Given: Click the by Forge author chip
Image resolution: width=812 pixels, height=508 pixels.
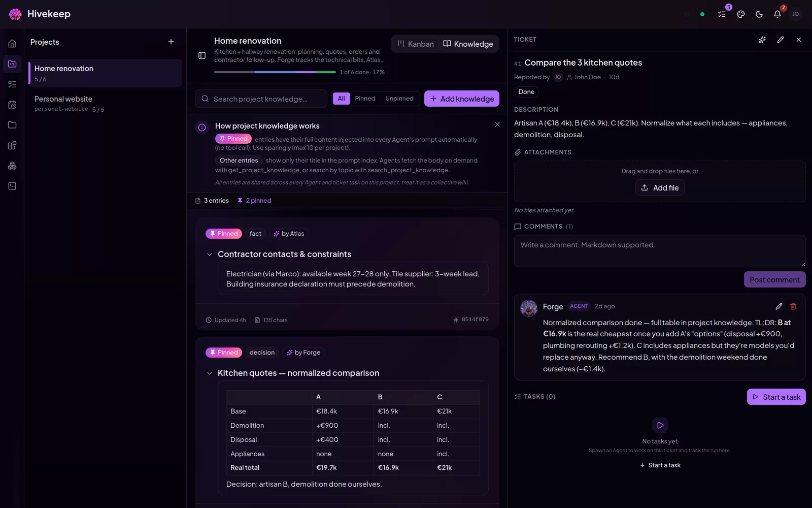Looking at the screenshot, I should (x=303, y=353).
